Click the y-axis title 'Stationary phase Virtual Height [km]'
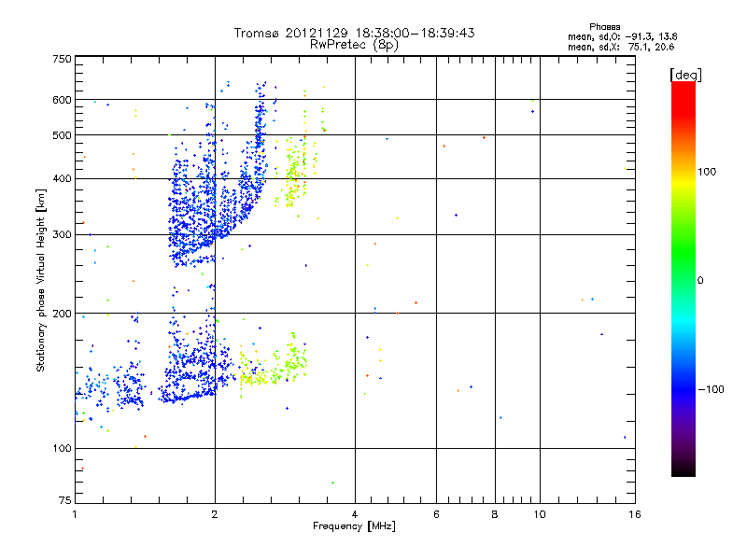Viewport: 747px width, 560px height. click(41, 280)
